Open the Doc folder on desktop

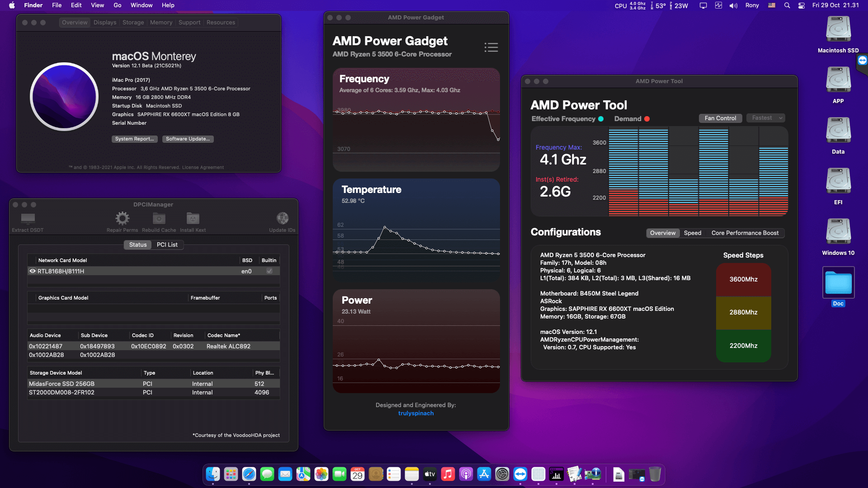(x=838, y=283)
